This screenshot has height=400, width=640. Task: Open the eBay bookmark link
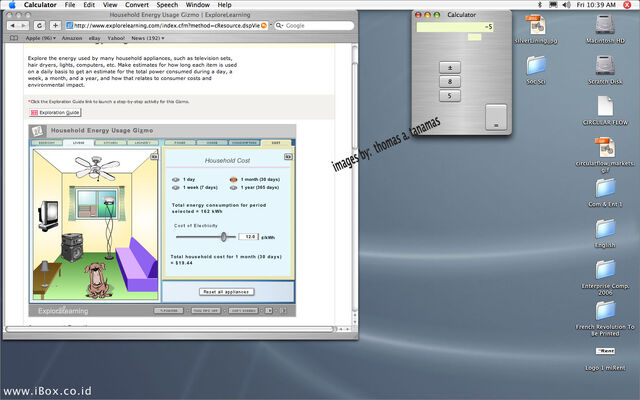95,38
